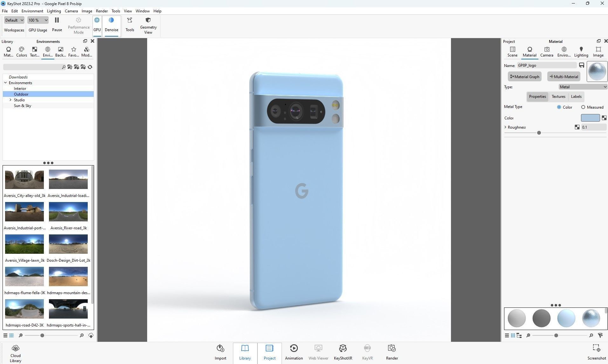Click the material Name field
This screenshot has width=608, height=364.
546,65
